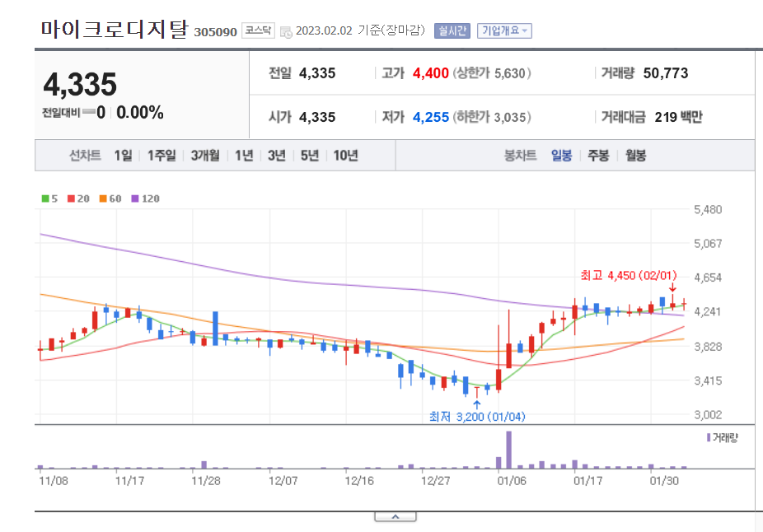
Task: Select the 1일 line chart tab
Action: 123,156
